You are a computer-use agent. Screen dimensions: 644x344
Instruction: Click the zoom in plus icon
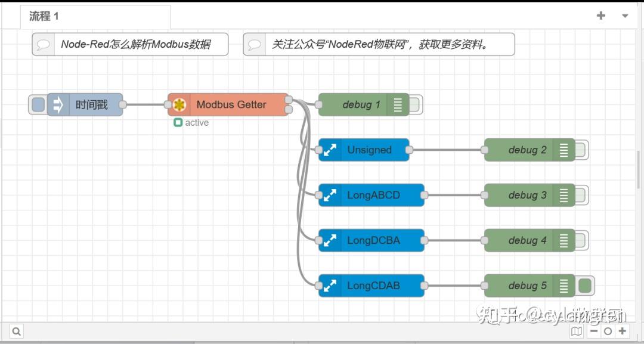622,331
